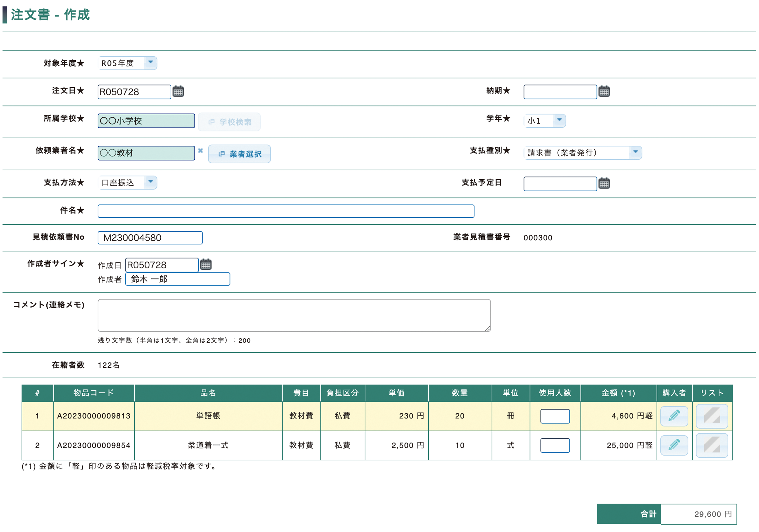
Task: Click pencil edit icon for 柔道着一式 row
Action: tap(674, 445)
